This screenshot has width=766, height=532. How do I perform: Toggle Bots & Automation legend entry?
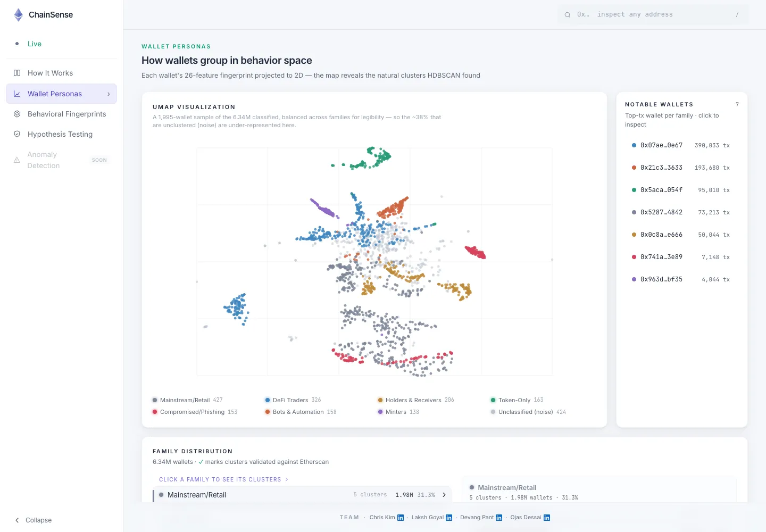tap(301, 412)
